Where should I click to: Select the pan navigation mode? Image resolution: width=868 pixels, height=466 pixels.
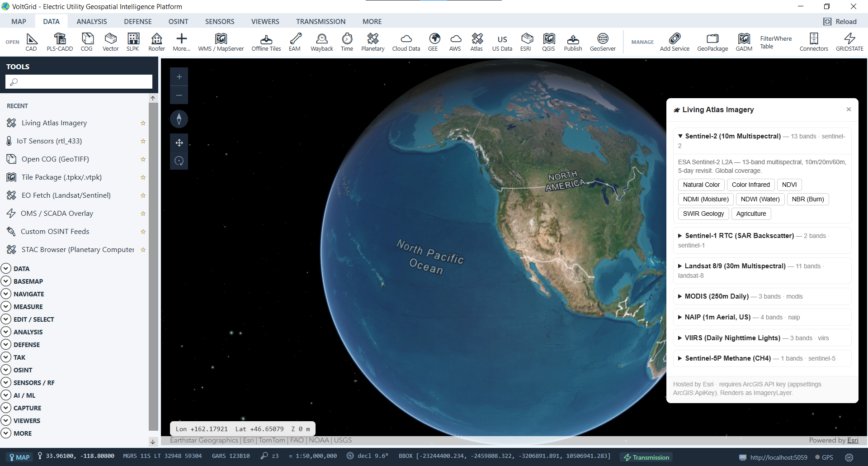coord(179,143)
